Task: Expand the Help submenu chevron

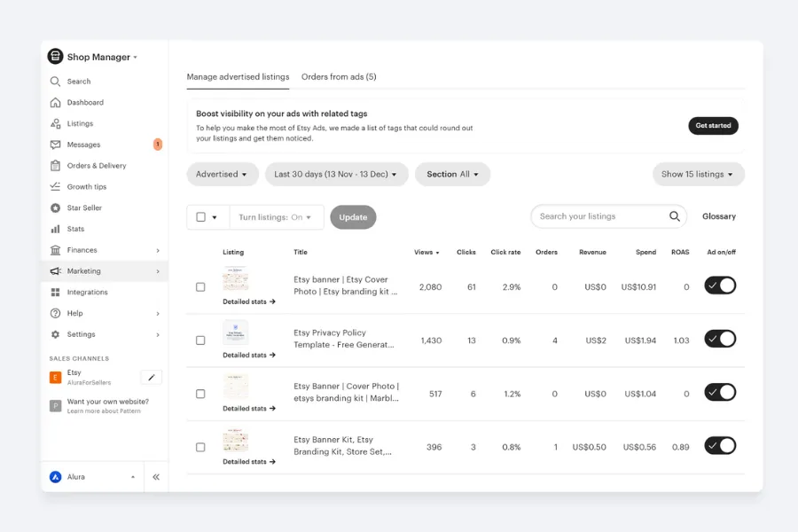Action: coord(158,314)
